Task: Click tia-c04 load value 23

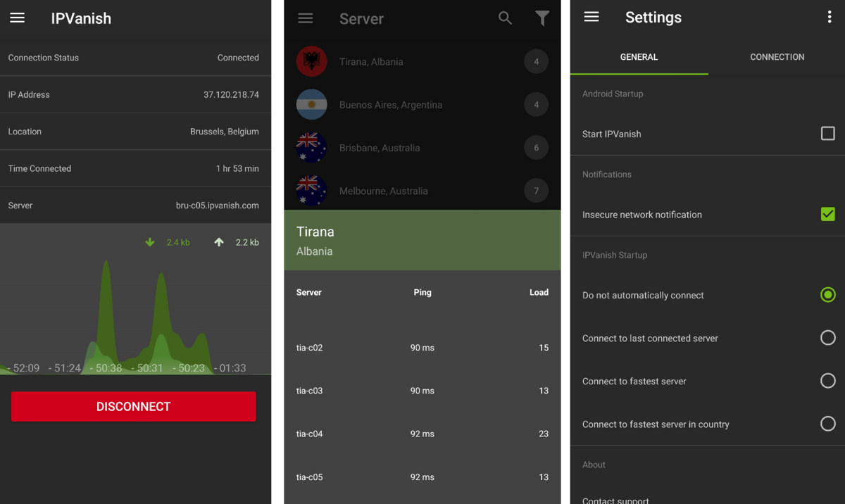Action: 544,434
